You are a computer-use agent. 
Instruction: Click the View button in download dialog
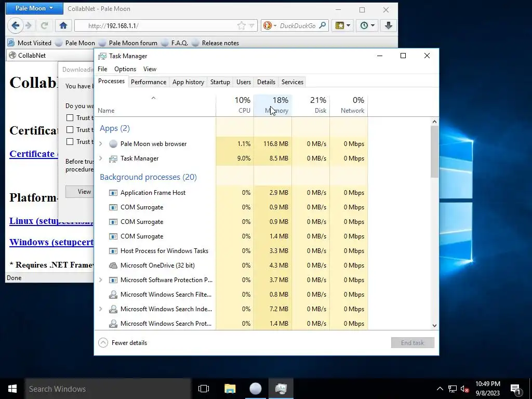click(79, 192)
